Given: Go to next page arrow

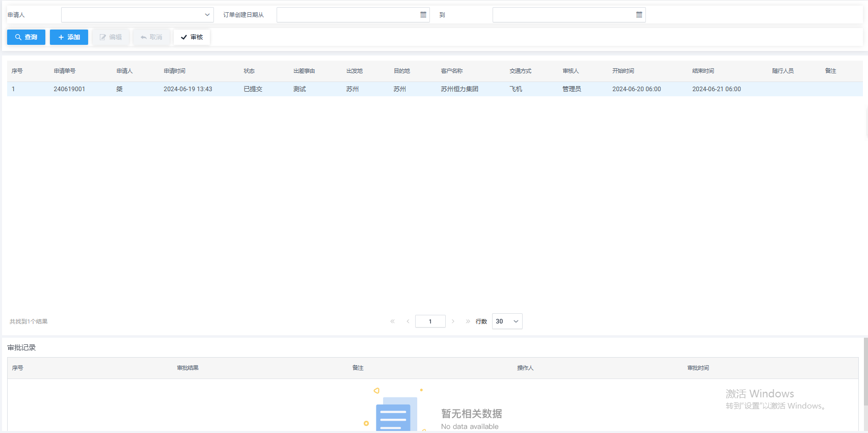Looking at the screenshot, I should [x=453, y=321].
